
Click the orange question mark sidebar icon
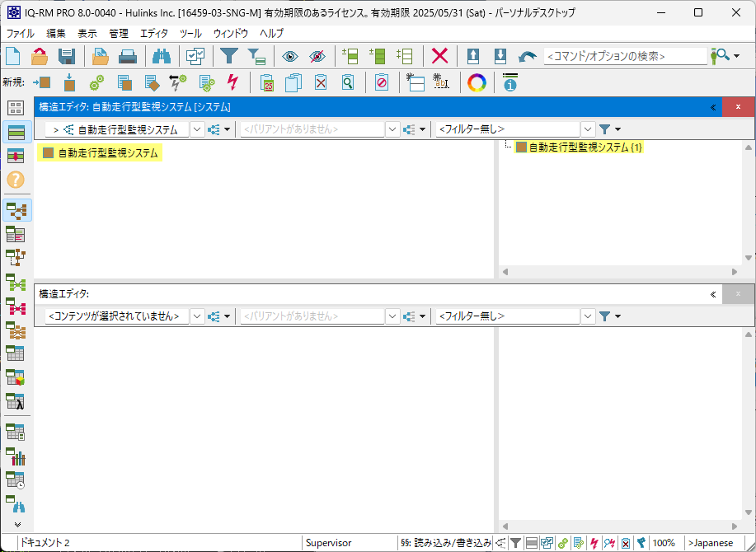[16, 179]
